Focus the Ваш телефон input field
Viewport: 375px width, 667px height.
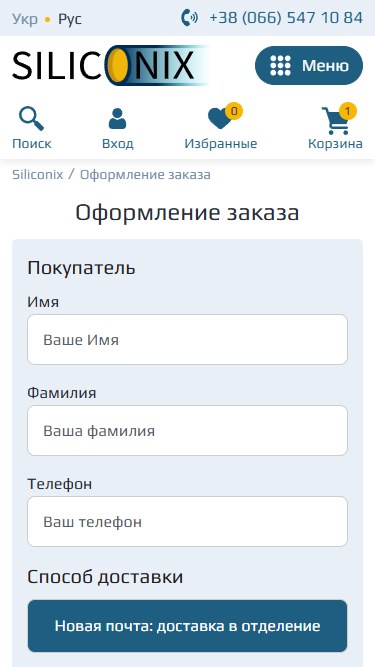pos(188,522)
